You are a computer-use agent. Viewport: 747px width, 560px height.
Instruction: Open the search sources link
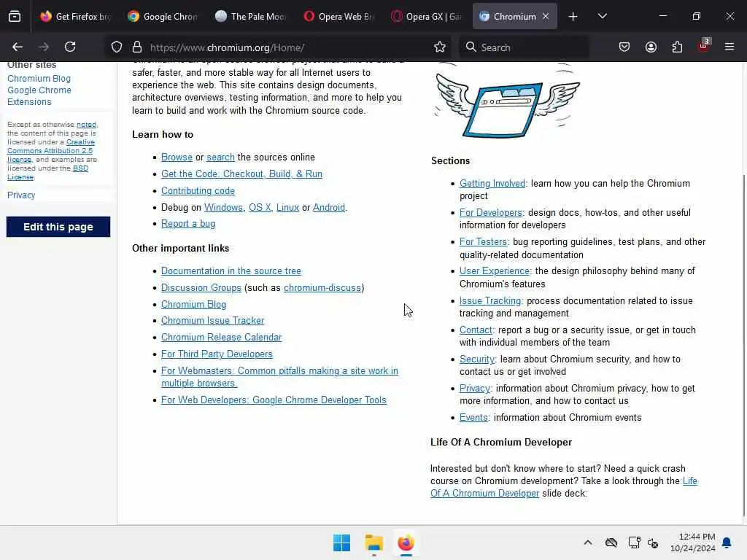point(220,157)
